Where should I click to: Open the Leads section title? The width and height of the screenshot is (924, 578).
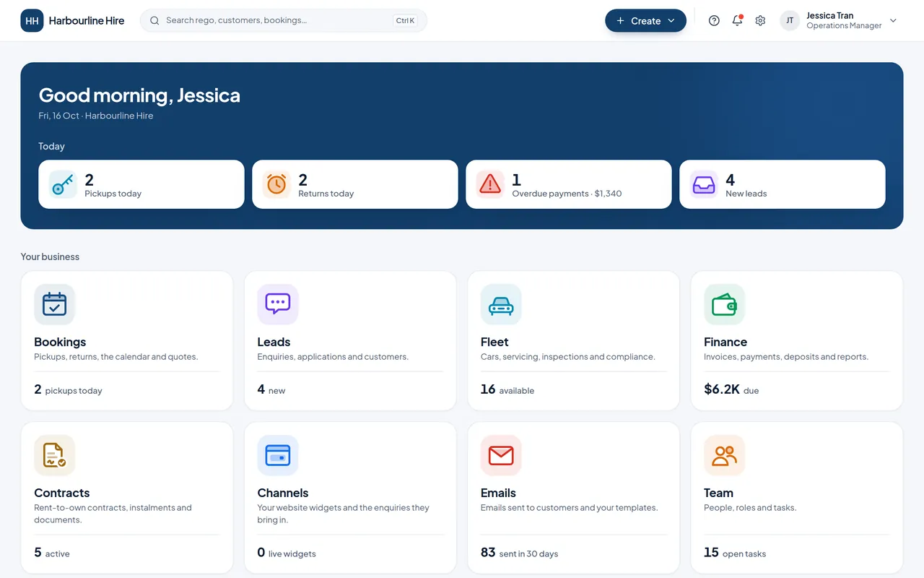point(274,342)
